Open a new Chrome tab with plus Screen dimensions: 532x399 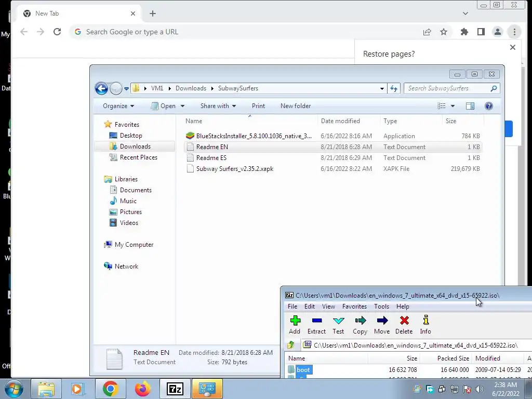[153, 13]
